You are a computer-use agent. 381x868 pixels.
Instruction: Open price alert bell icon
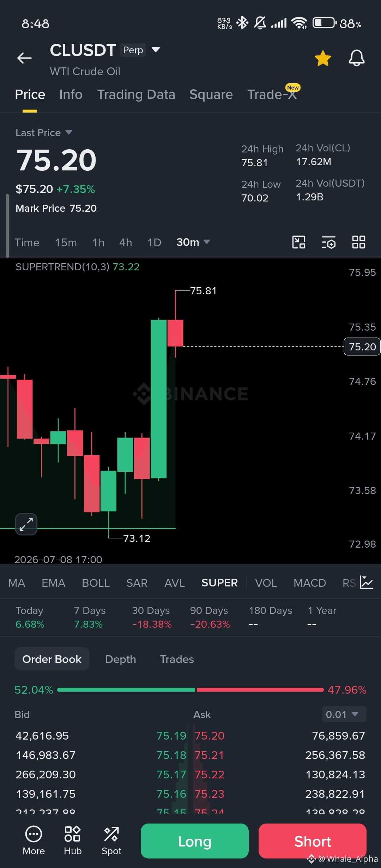(356, 58)
